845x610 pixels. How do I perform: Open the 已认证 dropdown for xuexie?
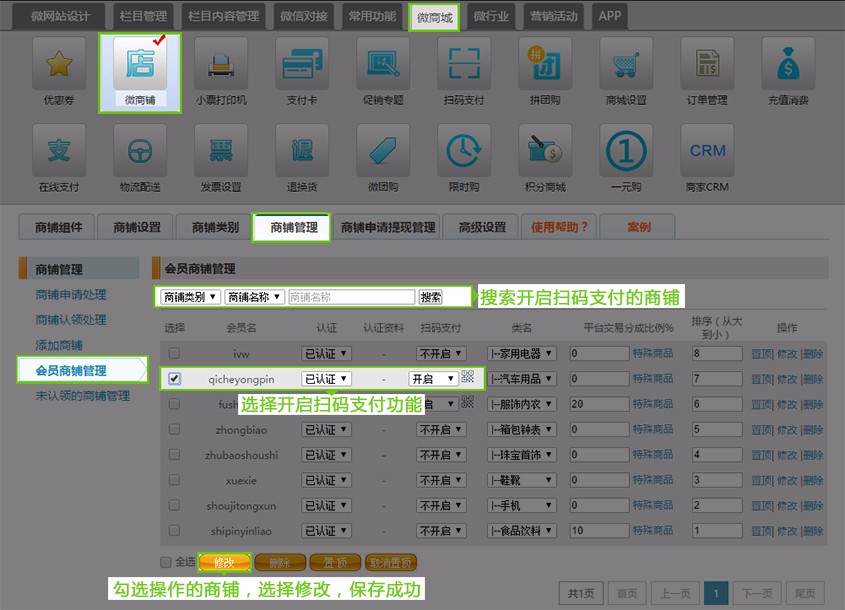click(327, 480)
